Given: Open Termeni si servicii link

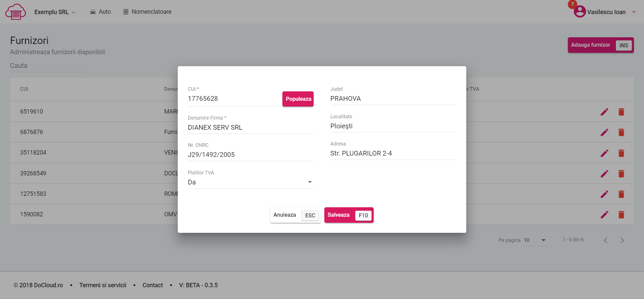Looking at the screenshot, I should click(x=103, y=285).
